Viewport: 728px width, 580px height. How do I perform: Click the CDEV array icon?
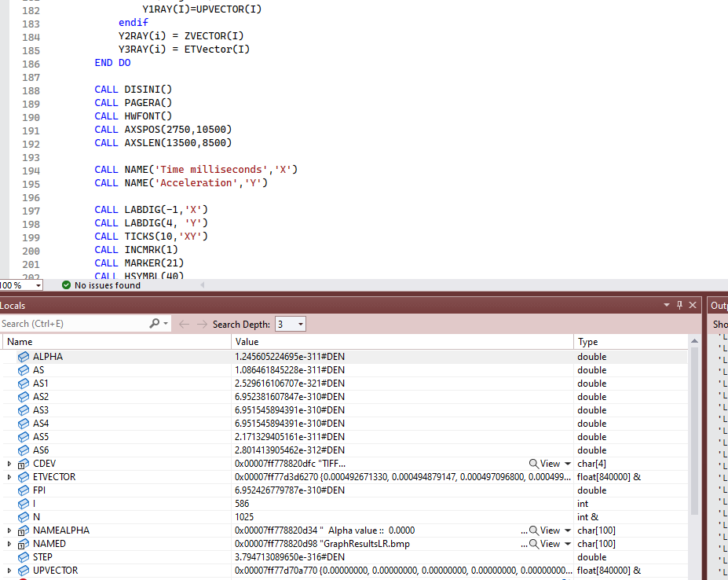click(x=24, y=464)
